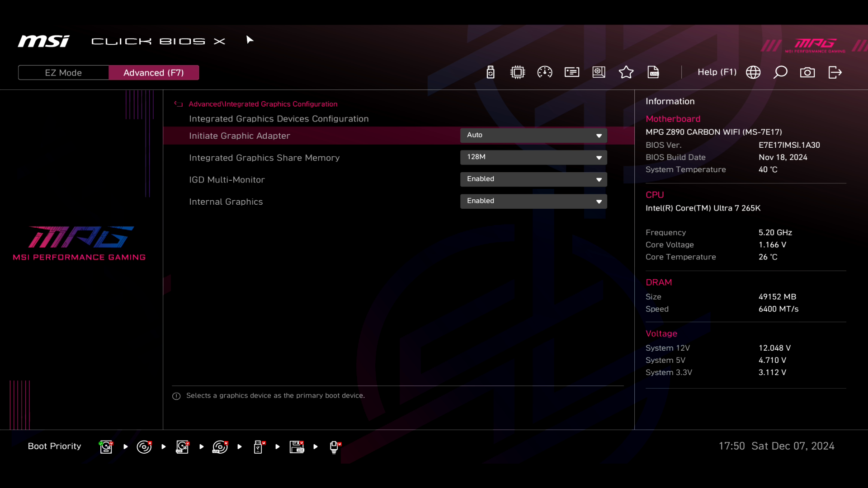Open the IGD Multi-Monitor Enabled dropdown
This screenshot has width=868, height=488.
[x=533, y=179]
